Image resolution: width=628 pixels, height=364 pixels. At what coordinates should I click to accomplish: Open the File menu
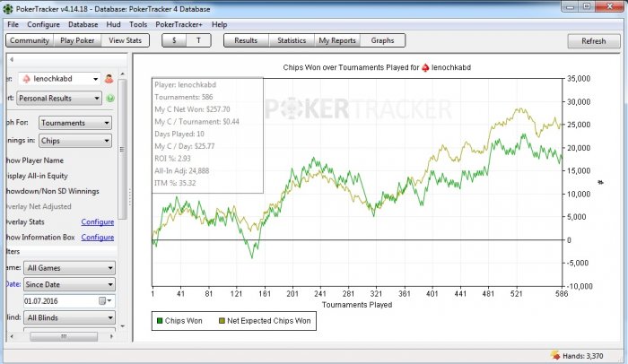(x=13, y=24)
